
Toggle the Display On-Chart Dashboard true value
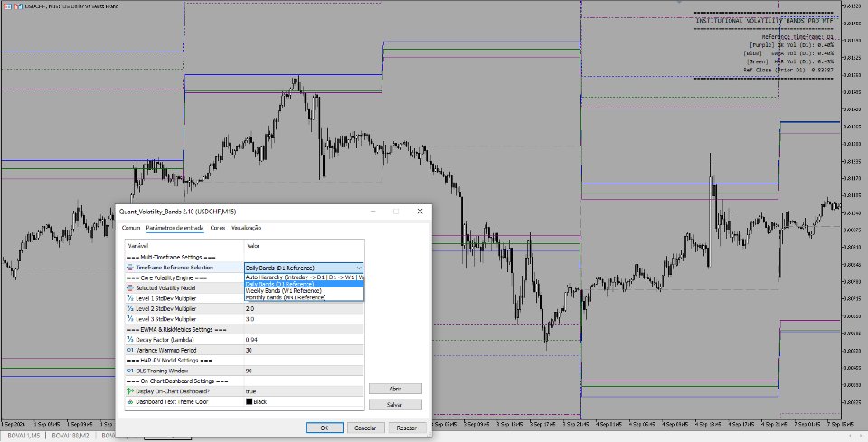click(x=304, y=391)
